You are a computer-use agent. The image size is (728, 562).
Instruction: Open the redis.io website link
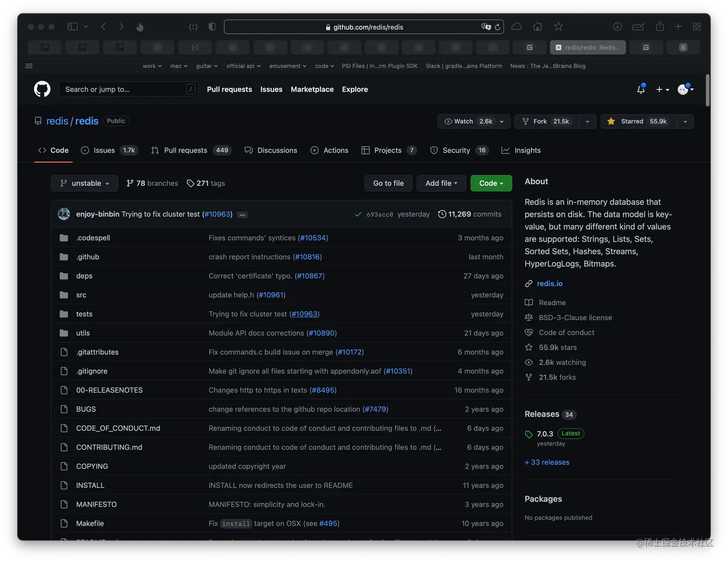point(550,284)
